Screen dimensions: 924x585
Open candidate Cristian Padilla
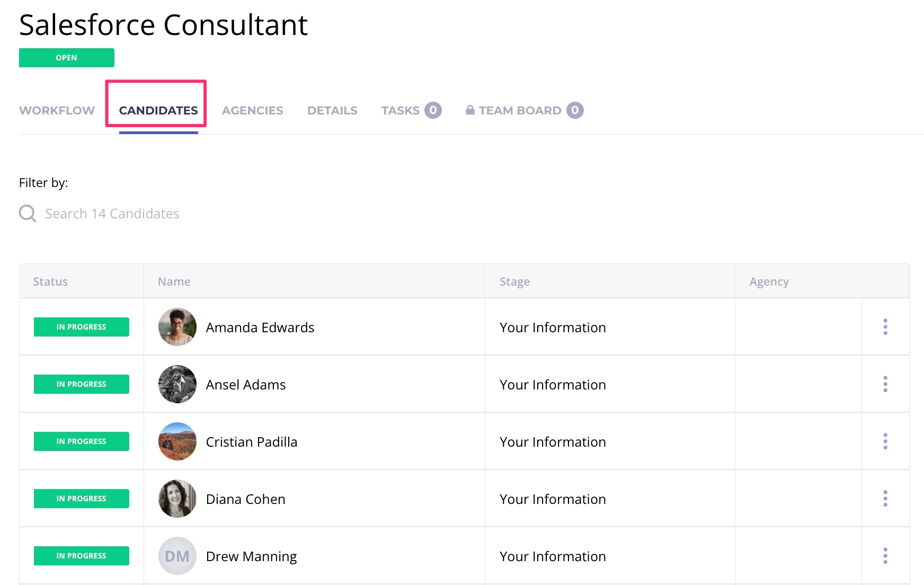pos(252,442)
